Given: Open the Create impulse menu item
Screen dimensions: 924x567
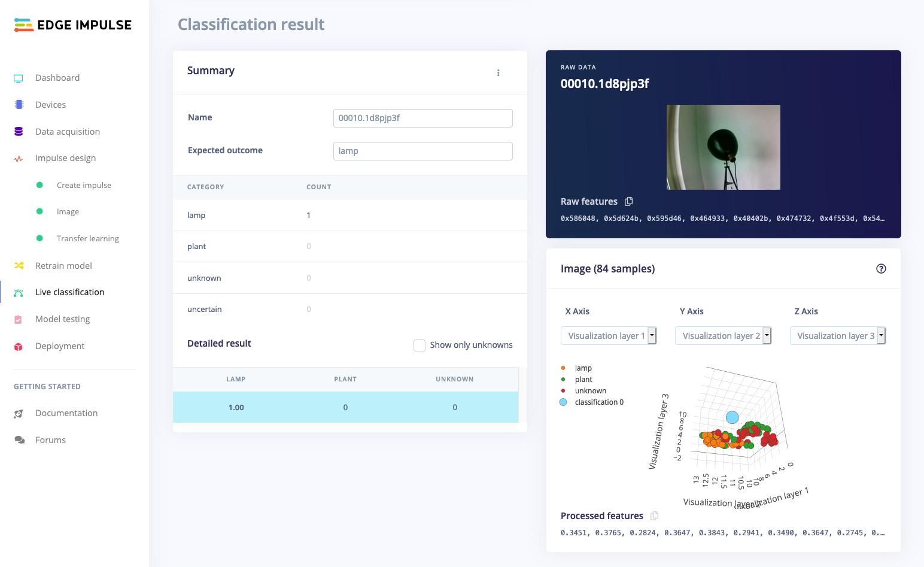Looking at the screenshot, I should click(x=84, y=186).
